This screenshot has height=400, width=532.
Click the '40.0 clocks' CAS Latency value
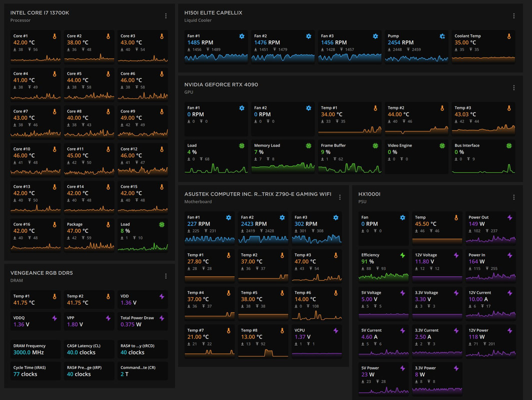tap(81, 352)
